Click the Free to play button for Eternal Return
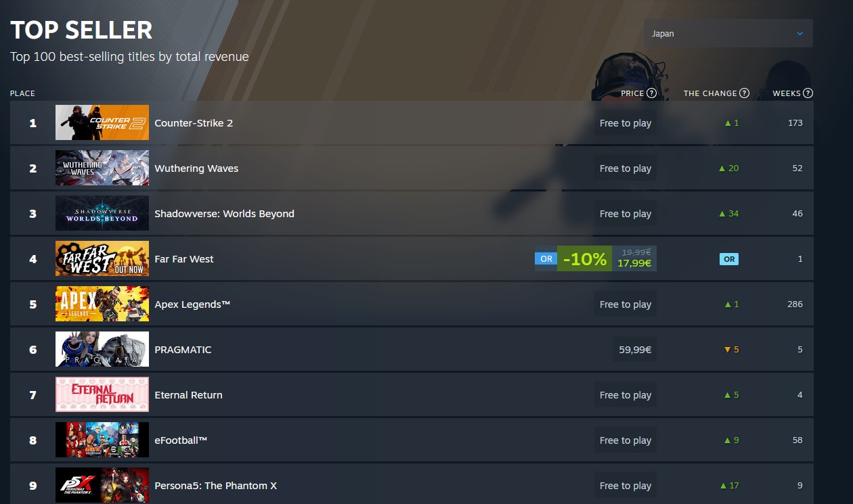The image size is (853, 504). (626, 395)
